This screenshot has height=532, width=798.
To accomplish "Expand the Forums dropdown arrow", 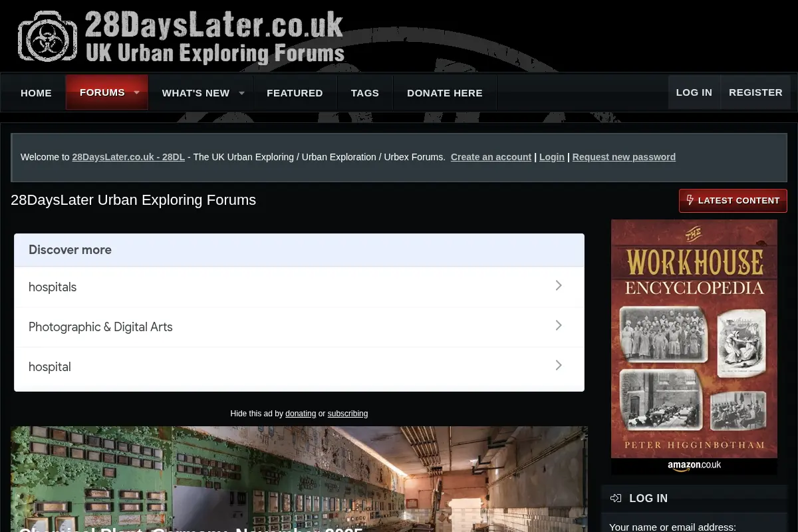I will [136, 92].
